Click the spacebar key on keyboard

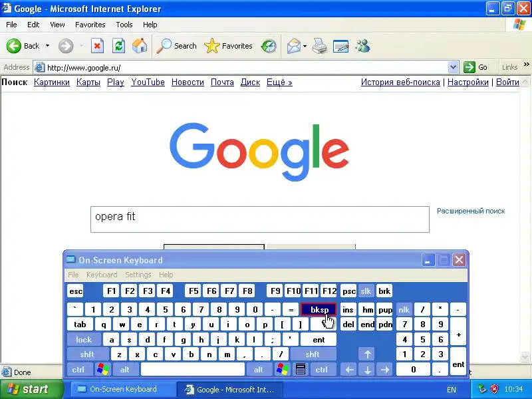(x=192, y=369)
